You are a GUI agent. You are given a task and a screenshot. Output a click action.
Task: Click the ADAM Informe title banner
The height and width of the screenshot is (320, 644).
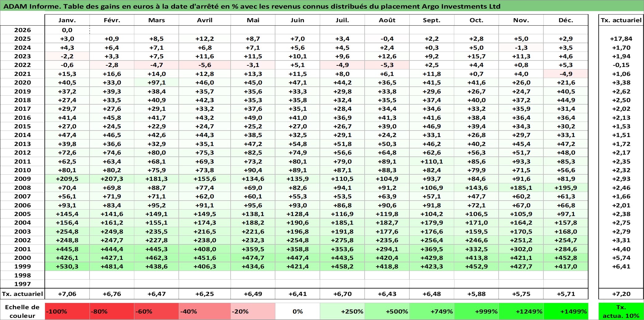click(x=322, y=6)
